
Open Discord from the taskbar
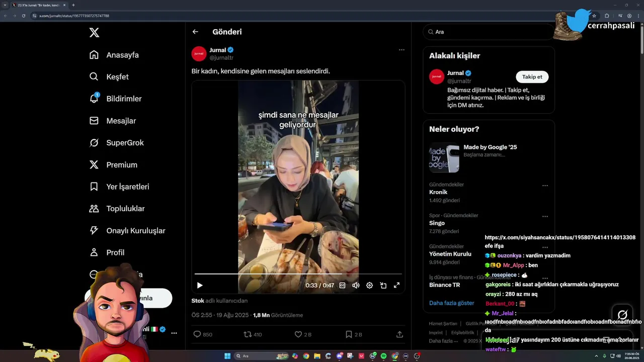point(340,356)
